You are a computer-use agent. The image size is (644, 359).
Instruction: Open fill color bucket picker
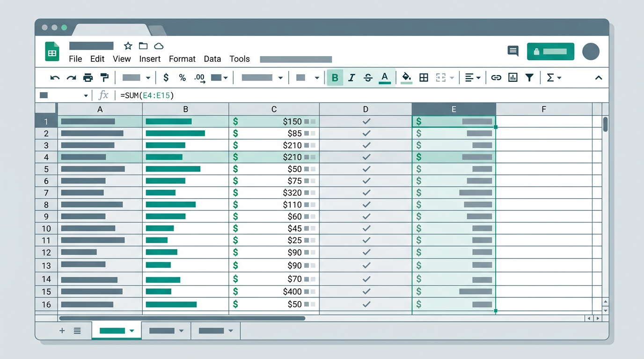407,78
